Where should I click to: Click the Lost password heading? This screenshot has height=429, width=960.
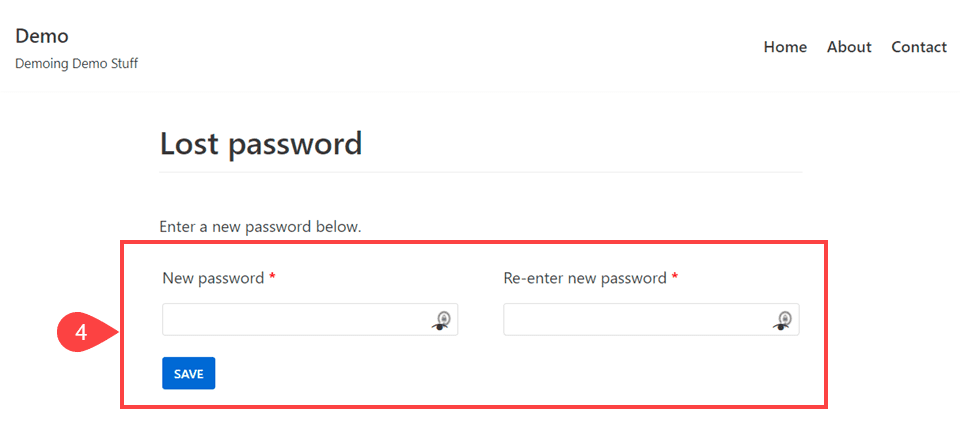tap(261, 144)
